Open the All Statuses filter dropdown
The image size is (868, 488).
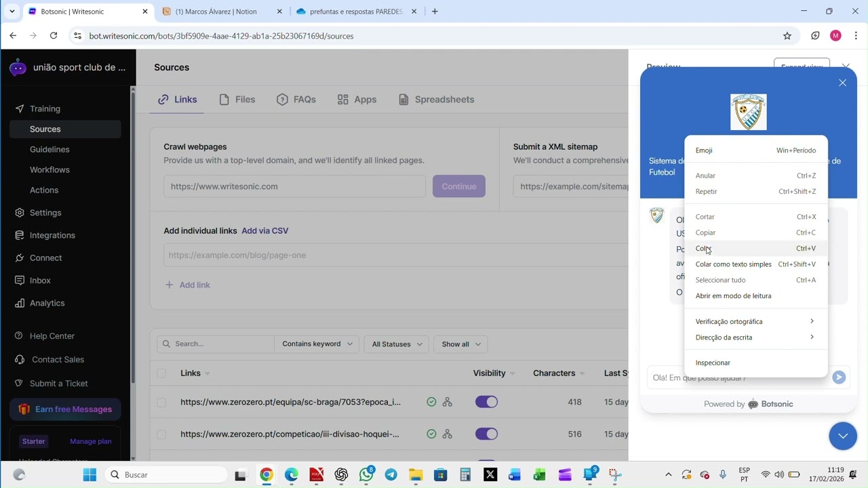(x=397, y=344)
